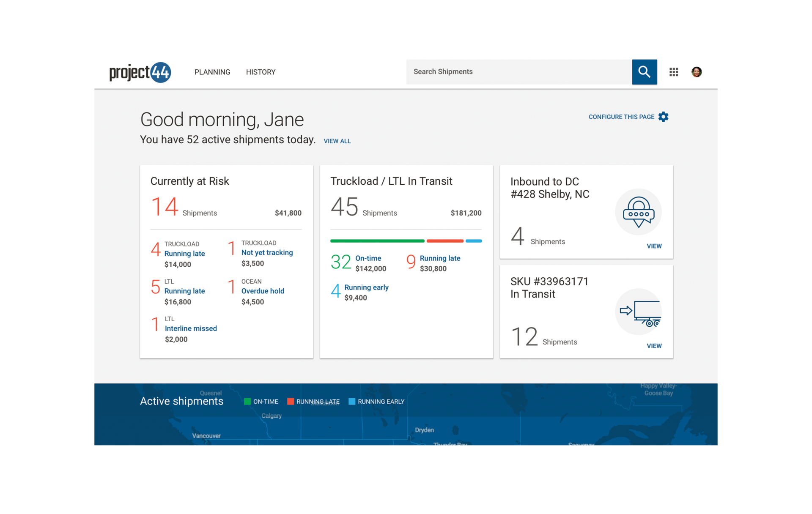
Task: Click the VIEW ALL link
Action: [x=337, y=141]
